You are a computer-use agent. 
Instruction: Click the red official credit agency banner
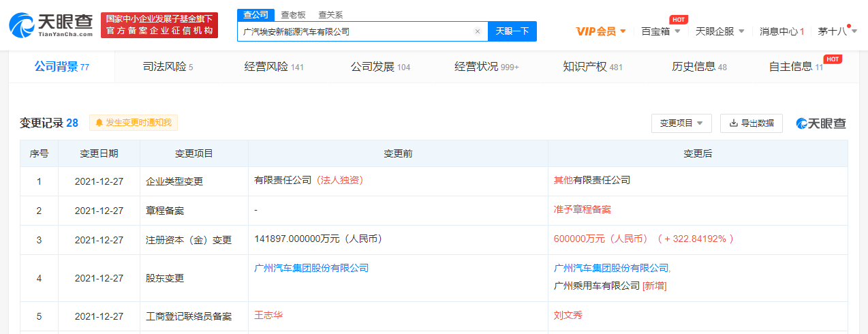[159, 25]
